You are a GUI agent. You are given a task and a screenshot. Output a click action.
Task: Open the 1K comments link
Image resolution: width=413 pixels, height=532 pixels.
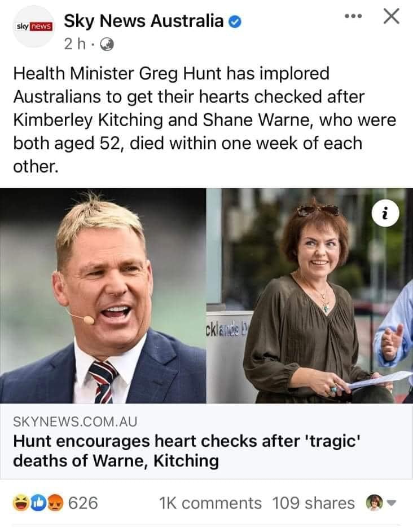pos(210,503)
